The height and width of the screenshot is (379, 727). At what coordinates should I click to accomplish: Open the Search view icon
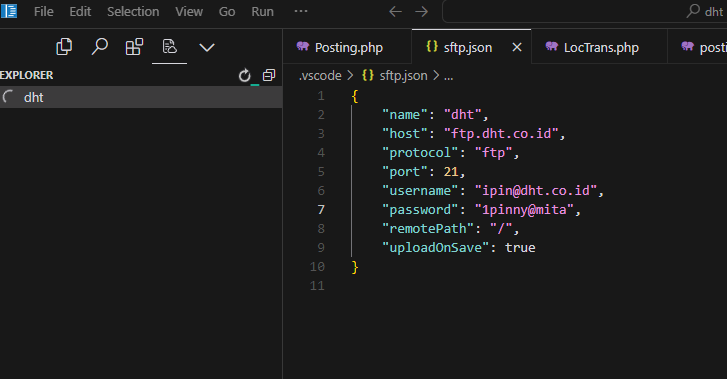click(x=99, y=47)
